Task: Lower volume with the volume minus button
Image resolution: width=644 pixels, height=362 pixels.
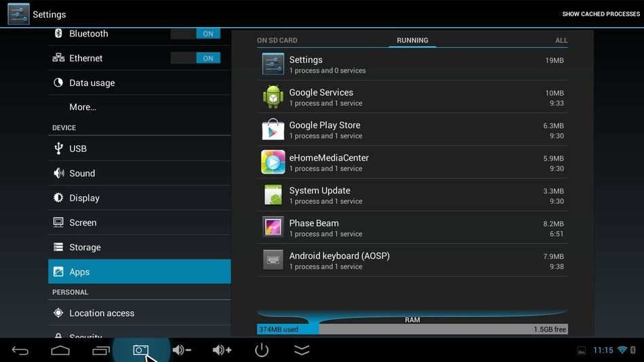Action: 182,350
